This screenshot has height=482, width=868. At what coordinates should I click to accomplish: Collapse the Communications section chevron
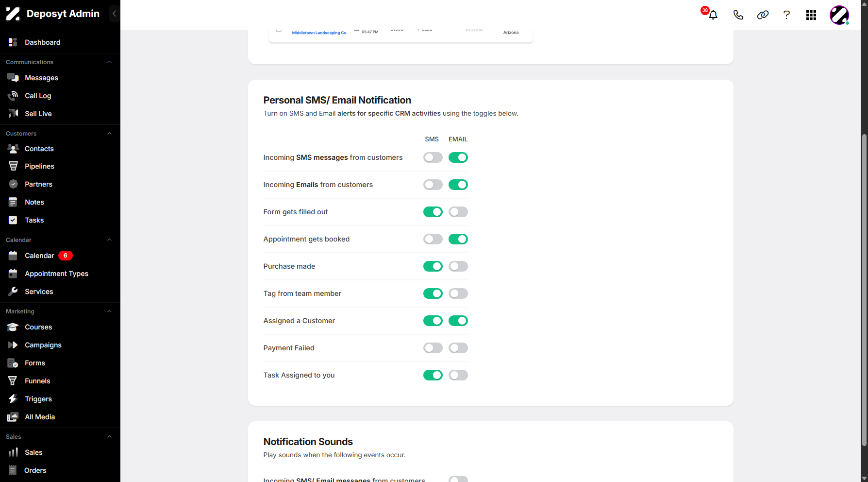point(109,62)
